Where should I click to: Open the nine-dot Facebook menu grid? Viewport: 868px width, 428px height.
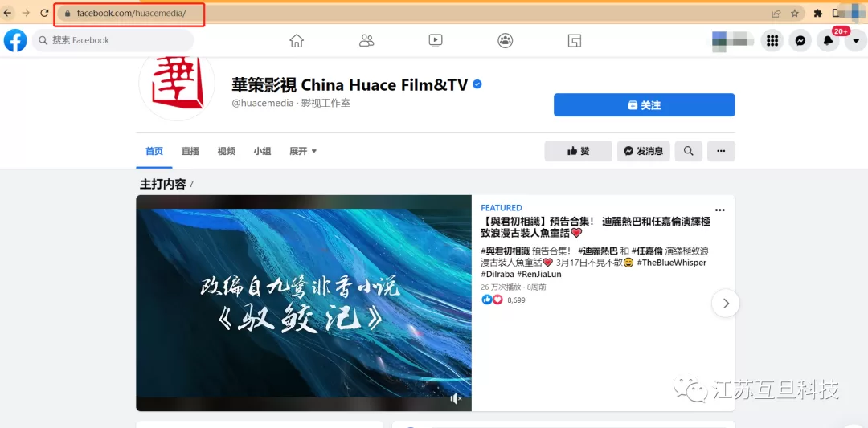pos(772,40)
